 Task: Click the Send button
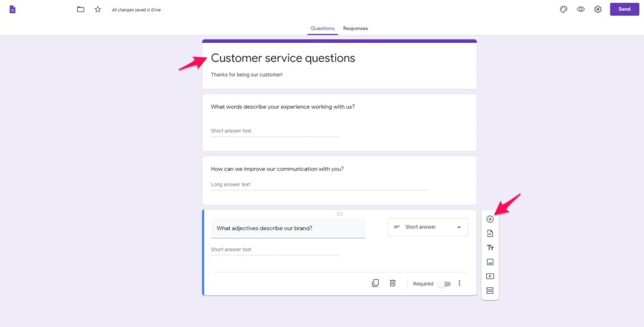624,10
